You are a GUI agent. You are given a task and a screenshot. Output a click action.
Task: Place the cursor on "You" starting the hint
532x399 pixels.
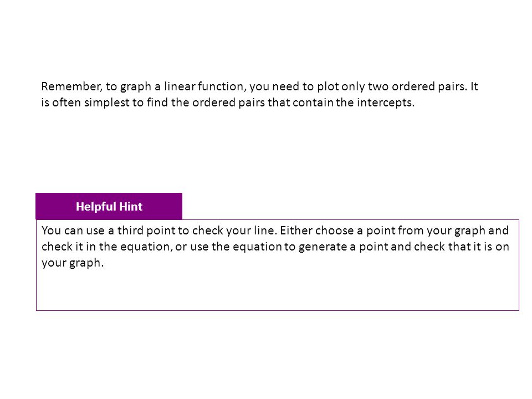[51, 231]
